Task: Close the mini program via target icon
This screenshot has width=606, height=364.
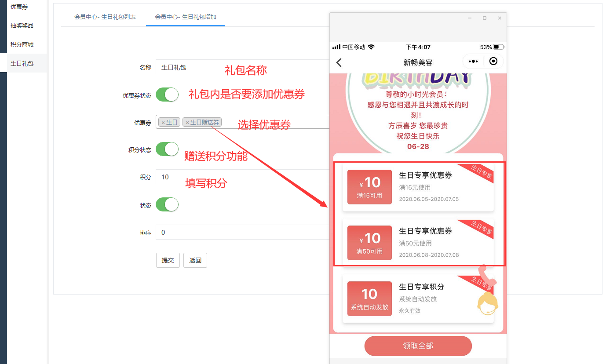Action: 493,62
